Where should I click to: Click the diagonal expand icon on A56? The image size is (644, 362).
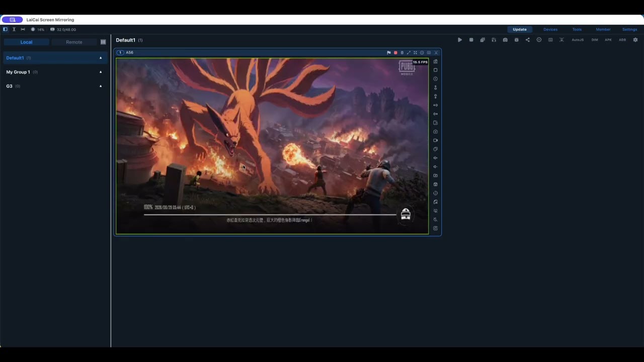409,52
